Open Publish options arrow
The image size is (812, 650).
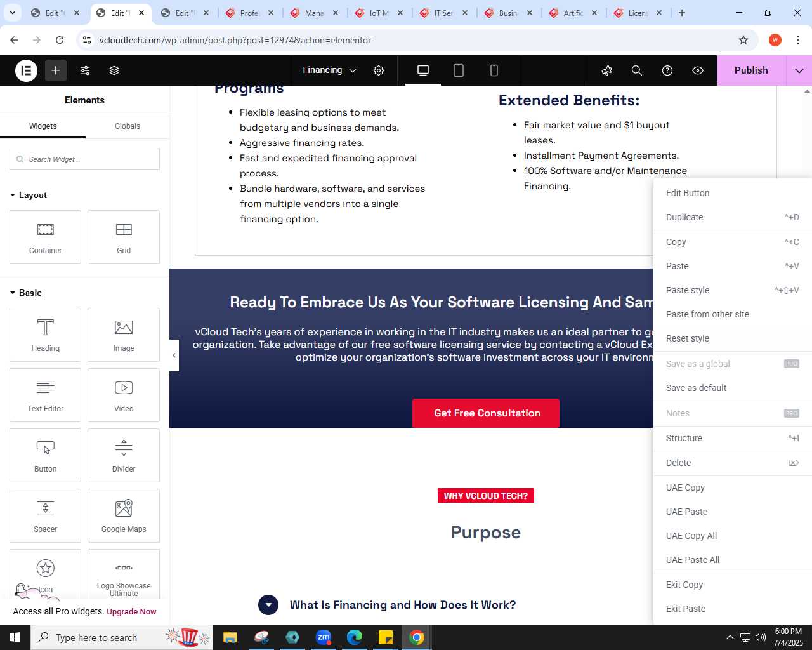[799, 70]
